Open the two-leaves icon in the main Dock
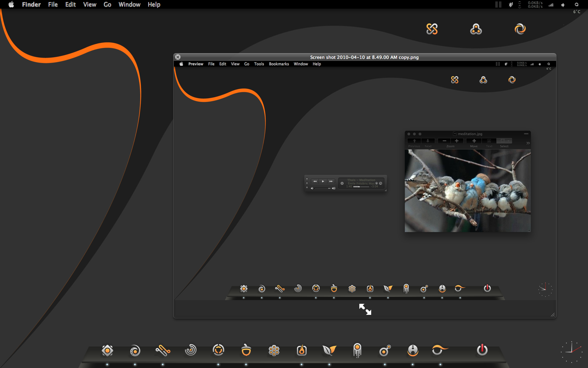The width and height of the screenshot is (588, 368). (x=330, y=350)
